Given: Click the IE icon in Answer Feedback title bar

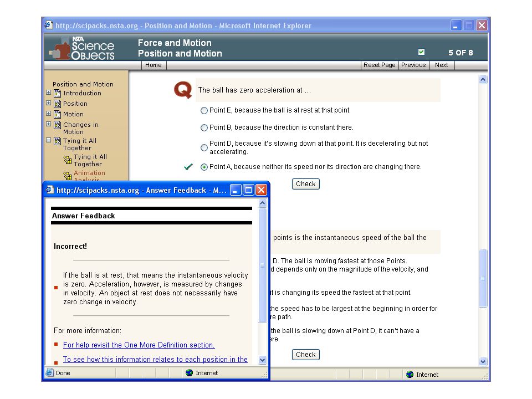Looking at the screenshot, I should pyautogui.click(x=50, y=190).
